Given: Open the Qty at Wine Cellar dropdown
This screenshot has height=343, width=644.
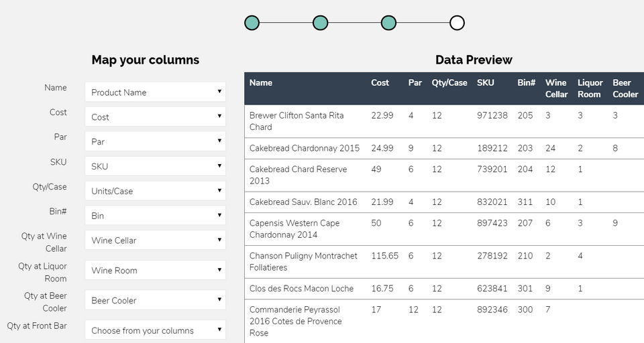Looking at the screenshot, I should pos(155,241).
